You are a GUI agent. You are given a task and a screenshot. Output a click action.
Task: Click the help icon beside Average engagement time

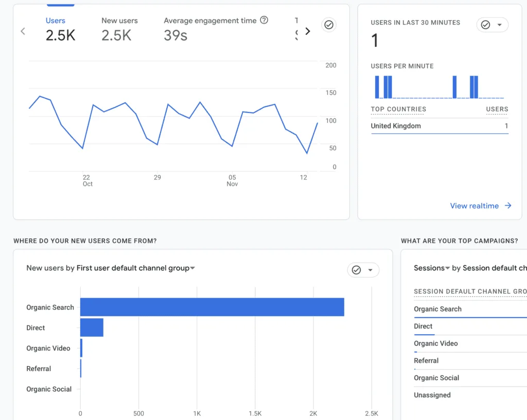point(264,20)
